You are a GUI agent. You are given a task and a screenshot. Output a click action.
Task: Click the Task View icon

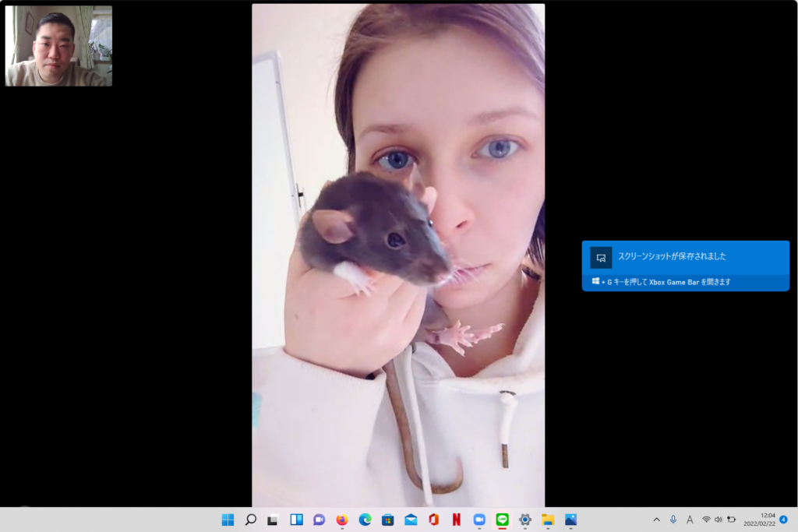273,520
